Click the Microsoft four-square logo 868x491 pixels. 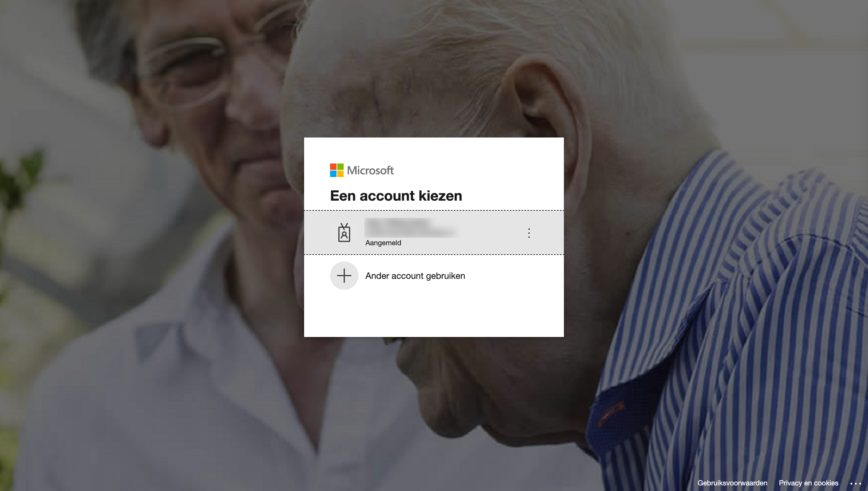(x=337, y=170)
